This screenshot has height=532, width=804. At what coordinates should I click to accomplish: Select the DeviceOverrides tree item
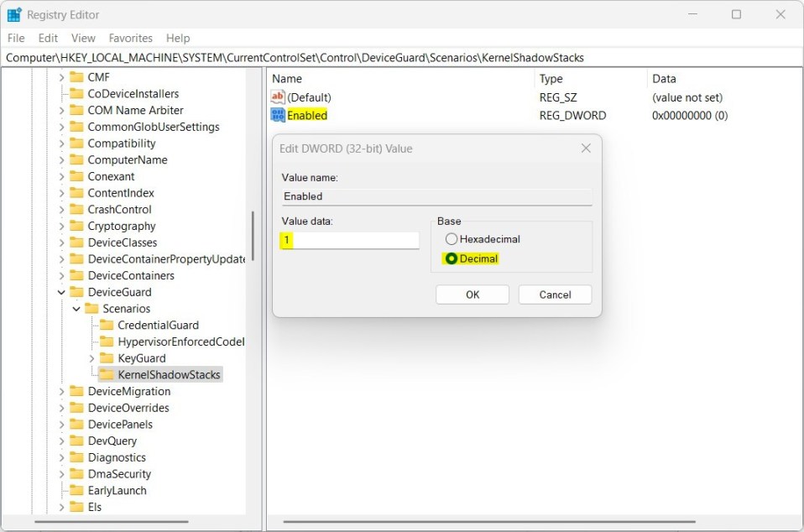[x=128, y=408]
